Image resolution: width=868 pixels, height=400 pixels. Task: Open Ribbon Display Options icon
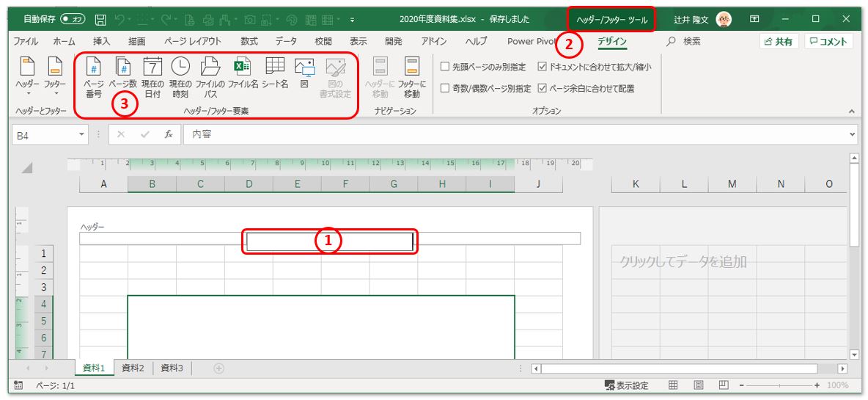click(x=754, y=19)
